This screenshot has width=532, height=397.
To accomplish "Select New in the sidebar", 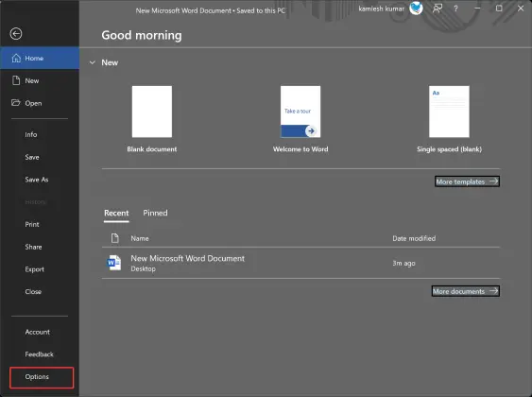I will pos(40,80).
